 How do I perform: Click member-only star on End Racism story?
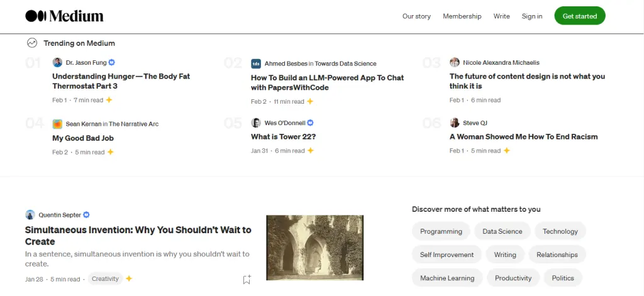click(x=507, y=151)
